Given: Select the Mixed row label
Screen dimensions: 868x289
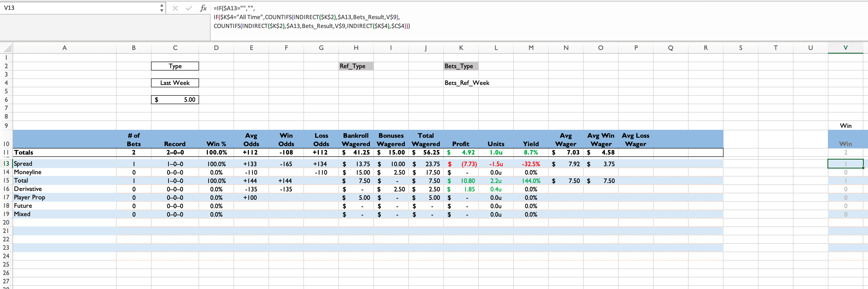Looking at the screenshot, I should [65, 214].
